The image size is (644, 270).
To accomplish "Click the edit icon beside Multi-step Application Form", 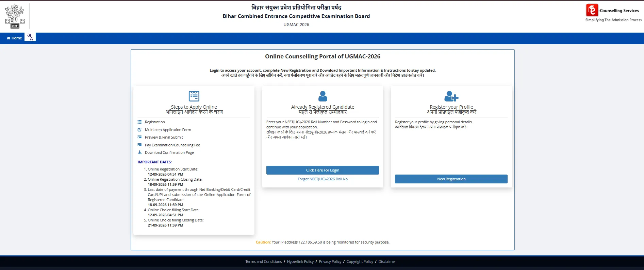I will (x=139, y=130).
